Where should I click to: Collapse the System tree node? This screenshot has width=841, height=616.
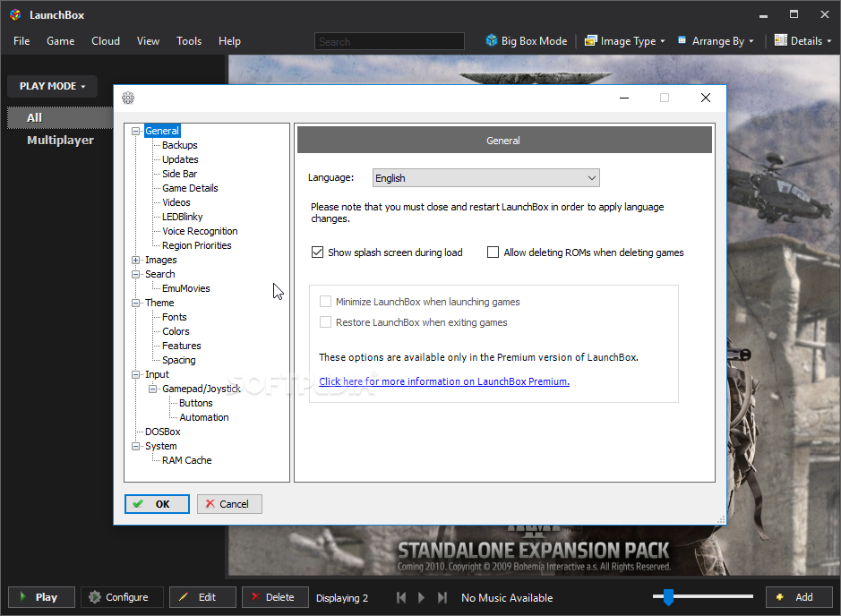coord(136,446)
